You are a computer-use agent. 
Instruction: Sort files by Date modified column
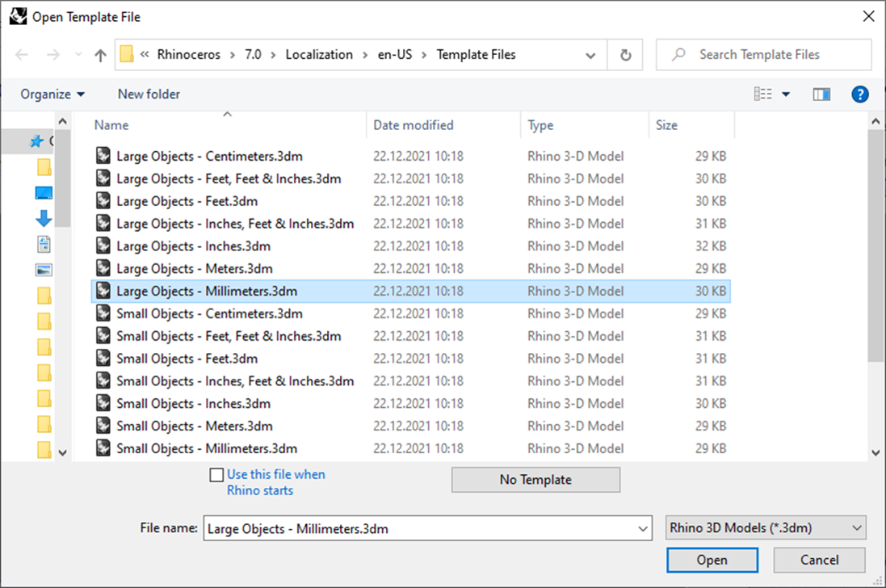click(x=413, y=125)
